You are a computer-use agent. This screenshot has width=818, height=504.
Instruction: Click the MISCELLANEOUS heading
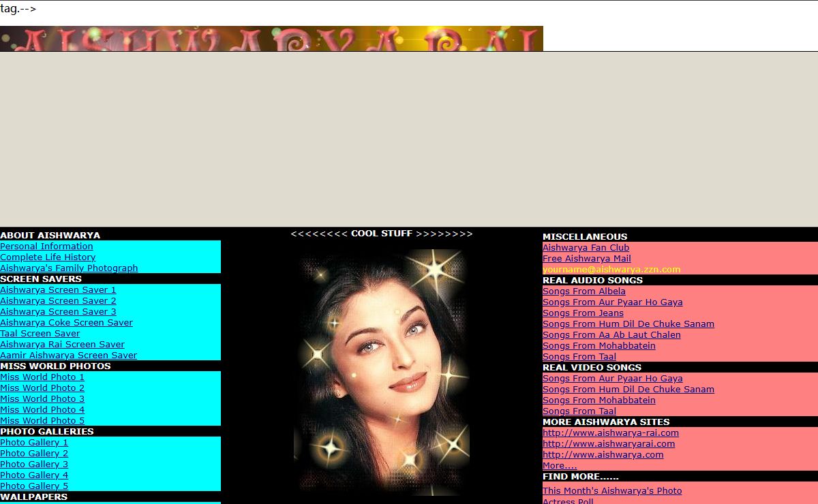pos(585,237)
